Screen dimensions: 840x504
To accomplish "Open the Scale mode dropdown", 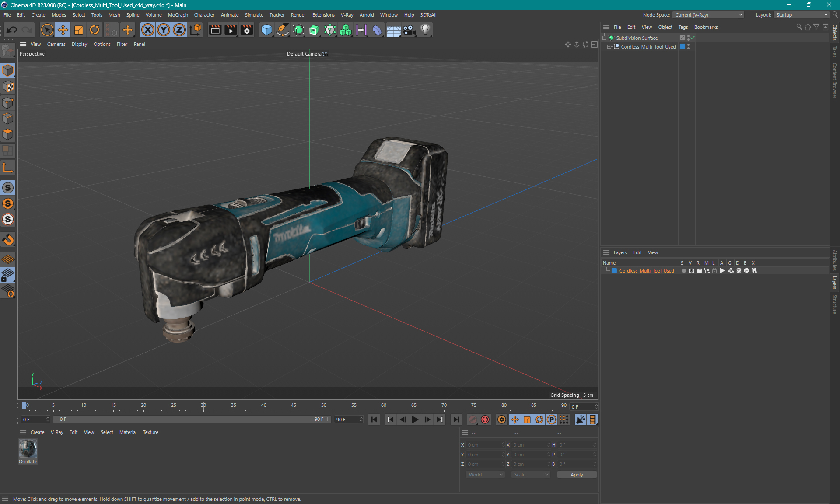I will coord(531,475).
